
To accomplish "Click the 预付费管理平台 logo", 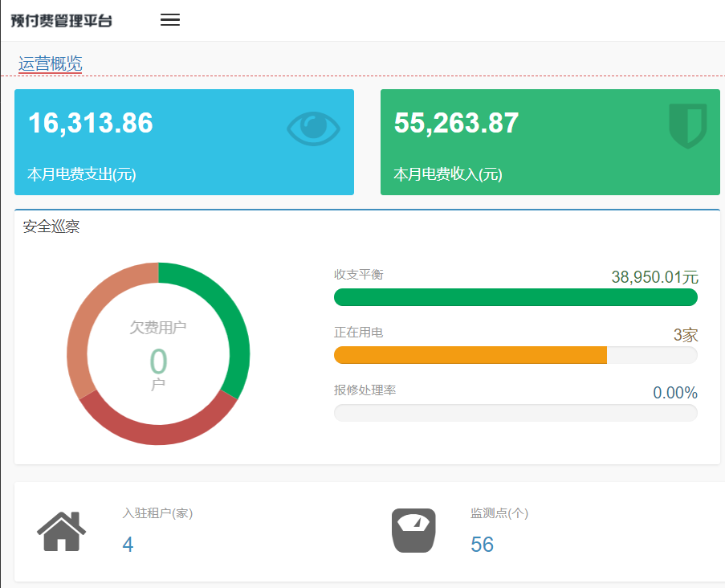I will [x=62, y=21].
